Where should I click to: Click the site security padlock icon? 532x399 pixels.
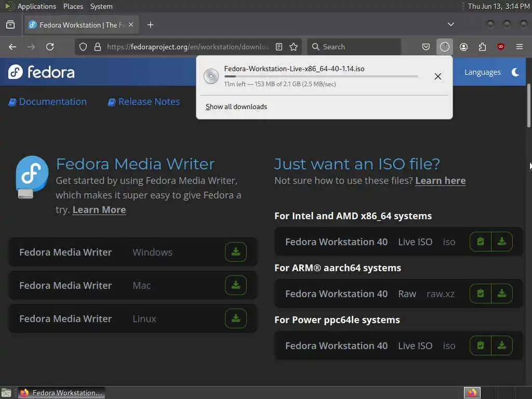pyautogui.click(x=98, y=47)
